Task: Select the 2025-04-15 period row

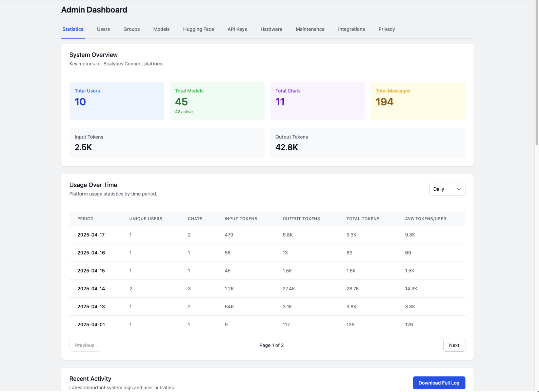Action: pyautogui.click(x=267, y=271)
